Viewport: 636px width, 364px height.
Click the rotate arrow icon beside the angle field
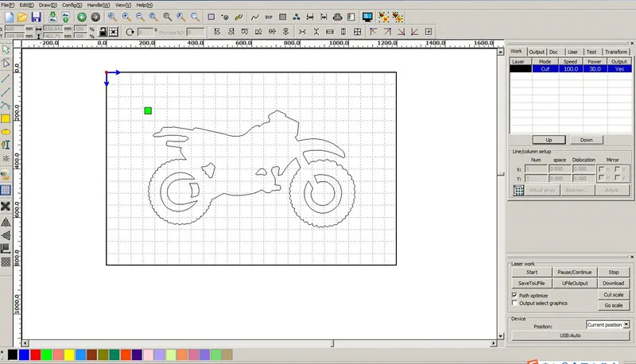coord(130,32)
